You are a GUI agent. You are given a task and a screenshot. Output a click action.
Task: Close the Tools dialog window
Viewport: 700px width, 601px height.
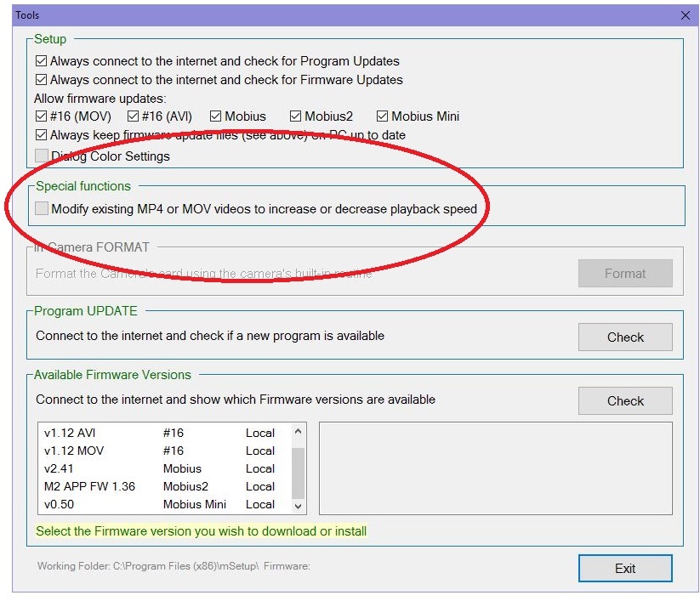686,15
